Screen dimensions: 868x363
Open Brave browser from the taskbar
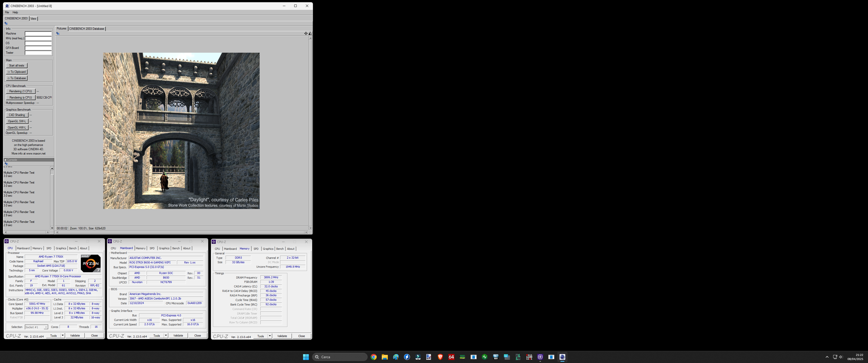point(440,357)
